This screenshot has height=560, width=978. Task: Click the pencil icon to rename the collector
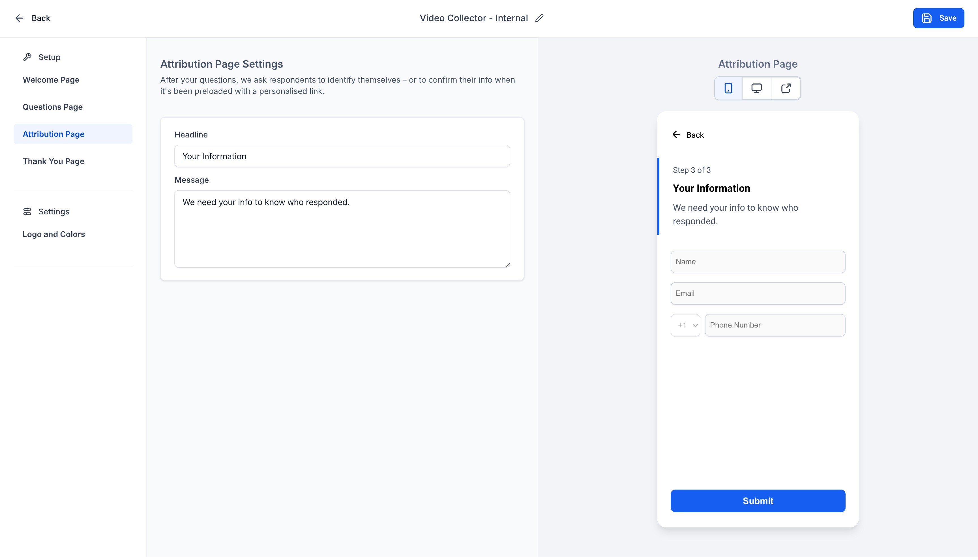(539, 18)
